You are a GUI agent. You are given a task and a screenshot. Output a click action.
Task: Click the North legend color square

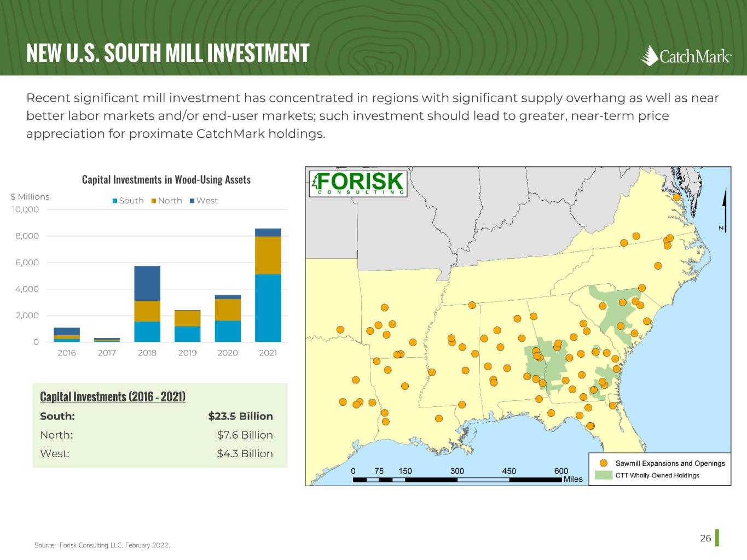[x=154, y=201]
